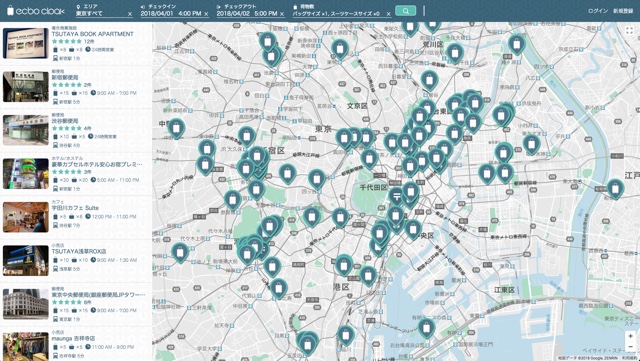Clear the 東京すべて area field
Screen dimensions: 640x361
coord(130,14)
